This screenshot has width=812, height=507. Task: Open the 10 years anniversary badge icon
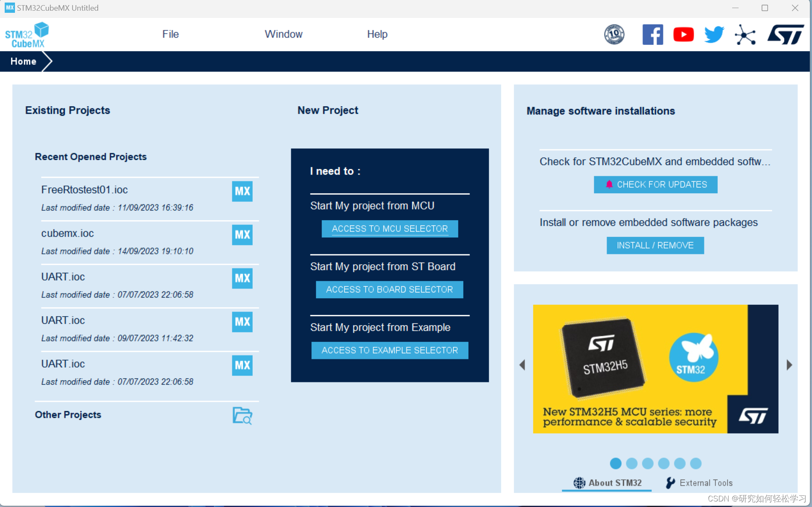[x=614, y=34]
